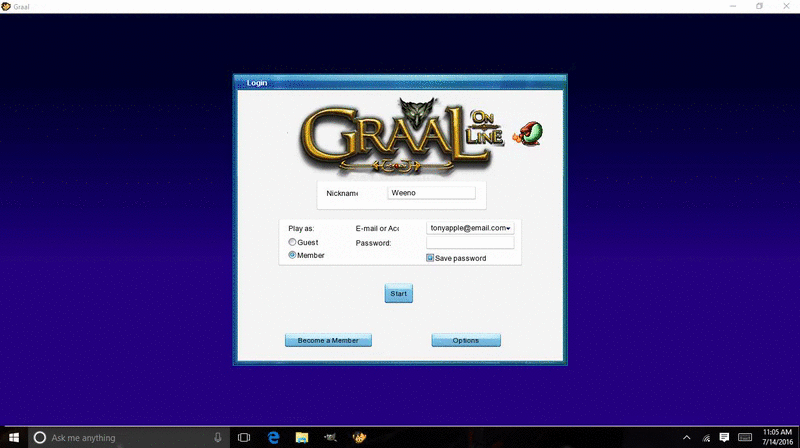This screenshot has height=448, width=800.
Task: Close the Graal window
Action: (x=786, y=6)
